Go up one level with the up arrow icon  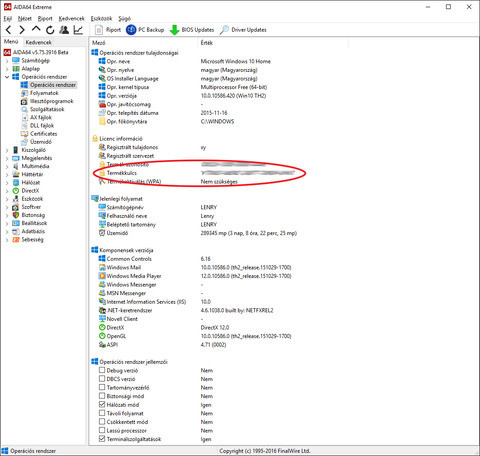36,29
